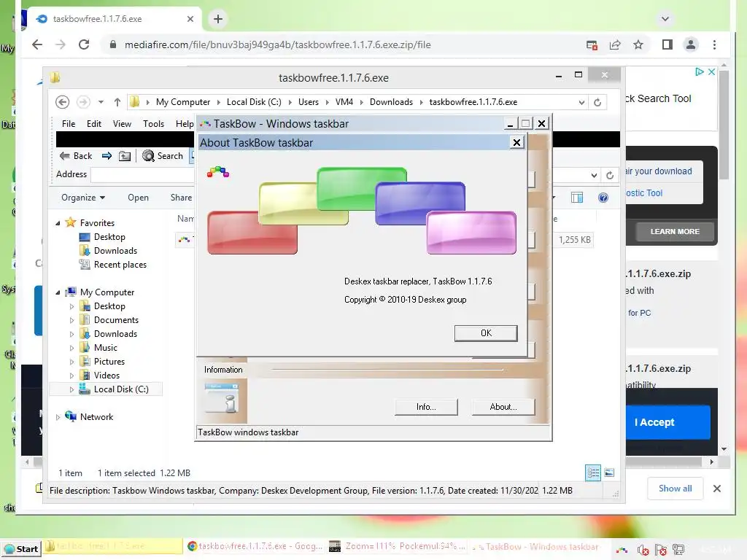Open the Help menu in explorer window

tap(185, 124)
